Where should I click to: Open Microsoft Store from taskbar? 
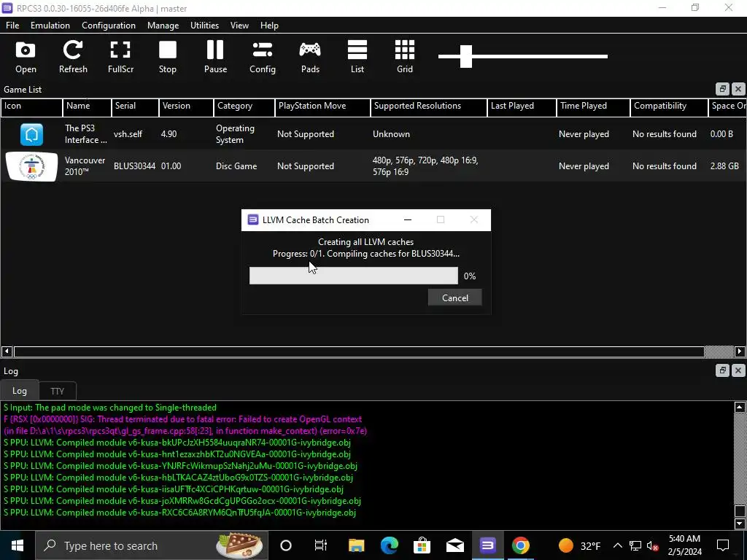[422, 545]
